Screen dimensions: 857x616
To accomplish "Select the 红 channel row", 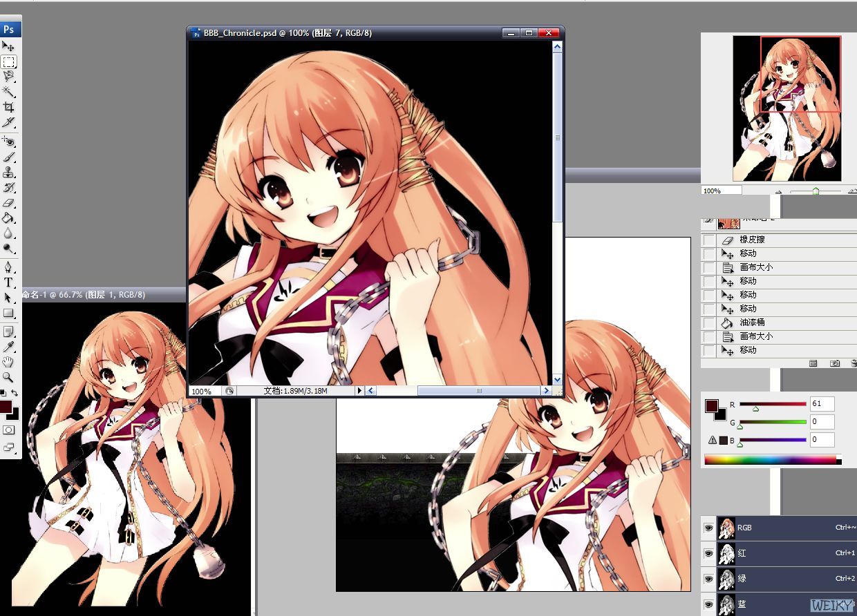I will 787,554.
